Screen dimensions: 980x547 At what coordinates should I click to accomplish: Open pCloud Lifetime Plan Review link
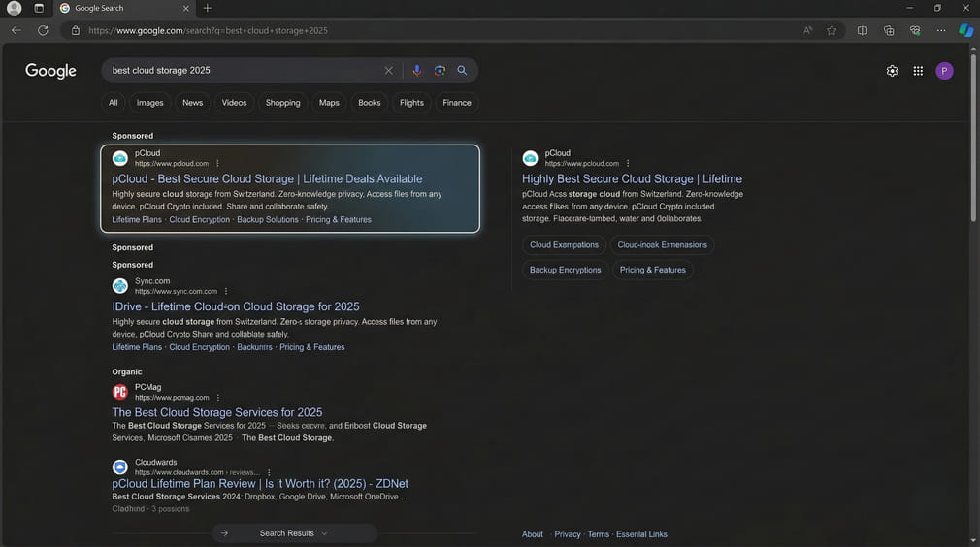[x=260, y=484]
